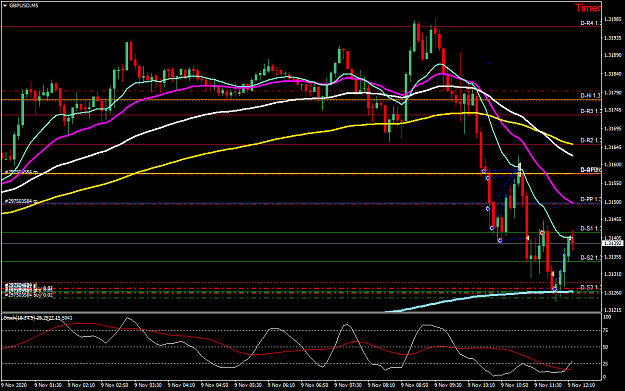This screenshot has height=391, width=625.
Task: Click the 9 Nov 12:10 time axis label
Action: pyautogui.click(x=581, y=385)
